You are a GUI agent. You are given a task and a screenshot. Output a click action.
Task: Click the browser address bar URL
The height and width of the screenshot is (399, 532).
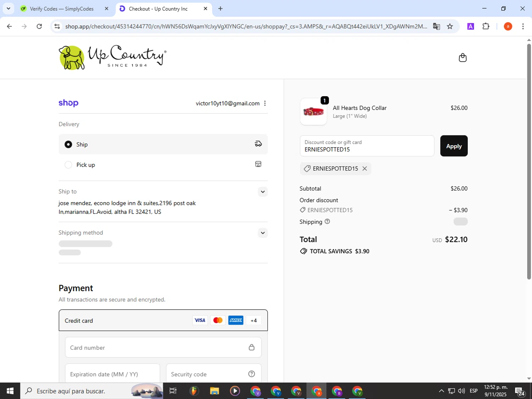pos(246,26)
